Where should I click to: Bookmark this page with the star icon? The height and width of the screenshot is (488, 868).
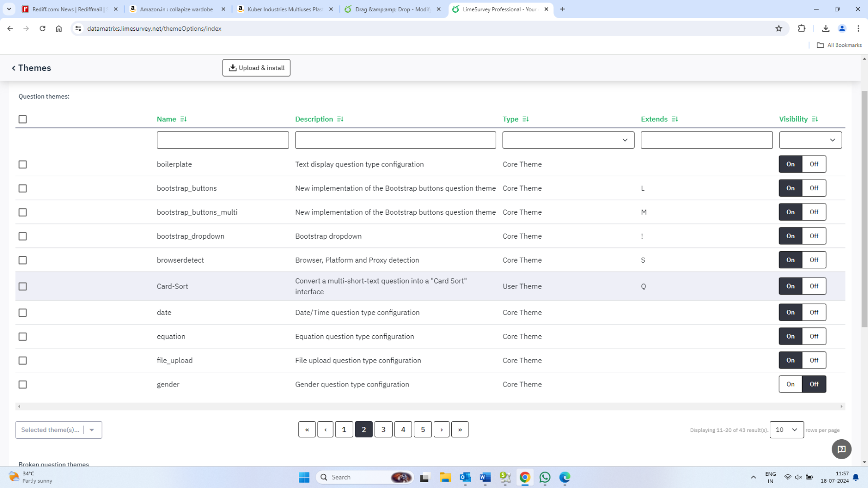coord(779,29)
